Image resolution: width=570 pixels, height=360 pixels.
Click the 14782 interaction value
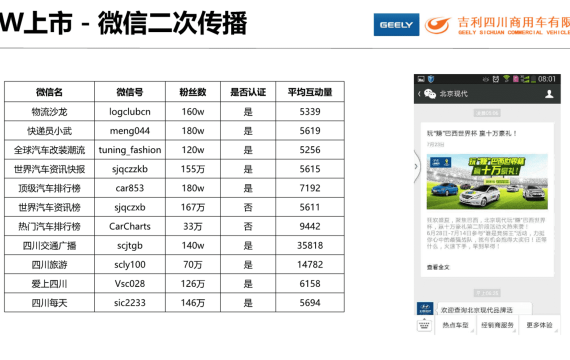(310, 265)
